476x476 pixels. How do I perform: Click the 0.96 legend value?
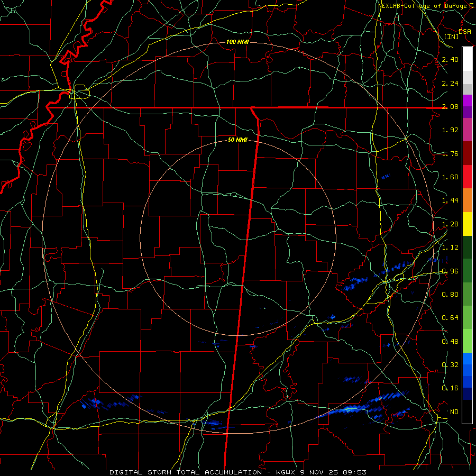(x=450, y=271)
